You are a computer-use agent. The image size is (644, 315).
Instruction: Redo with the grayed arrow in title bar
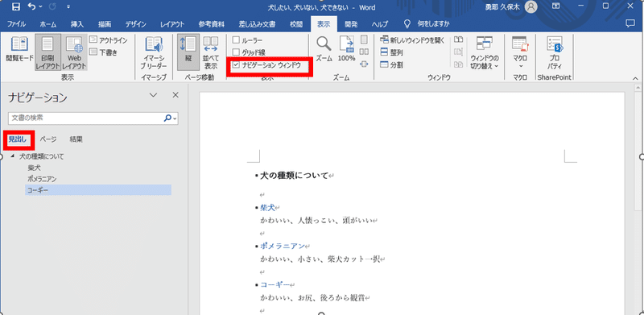52,6
